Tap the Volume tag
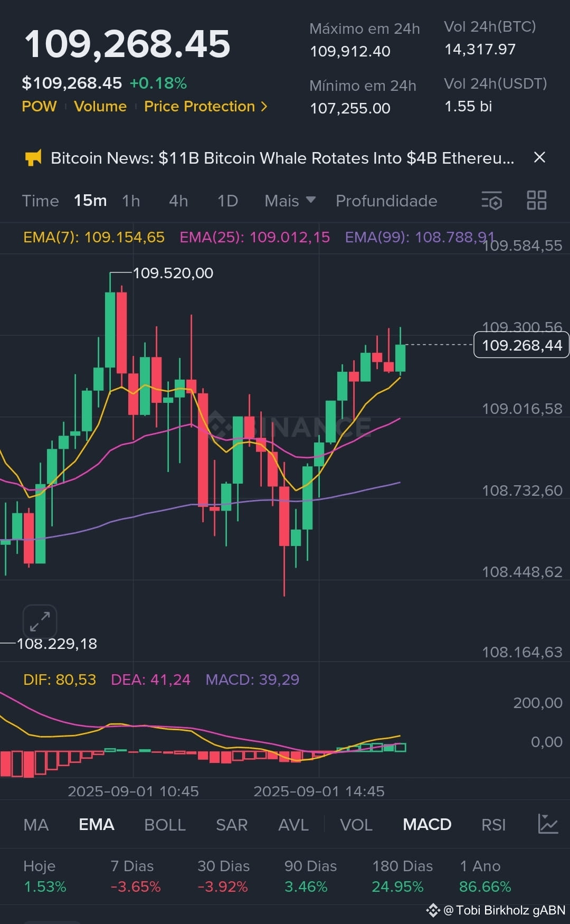The height and width of the screenshot is (924, 570). click(x=100, y=106)
